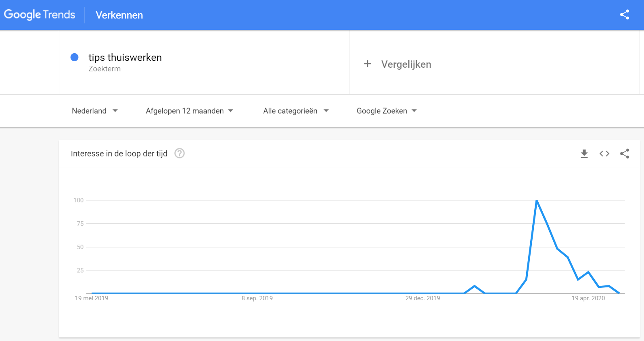Open the Nederland region dropdown
This screenshot has height=341, width=644.
94,111
